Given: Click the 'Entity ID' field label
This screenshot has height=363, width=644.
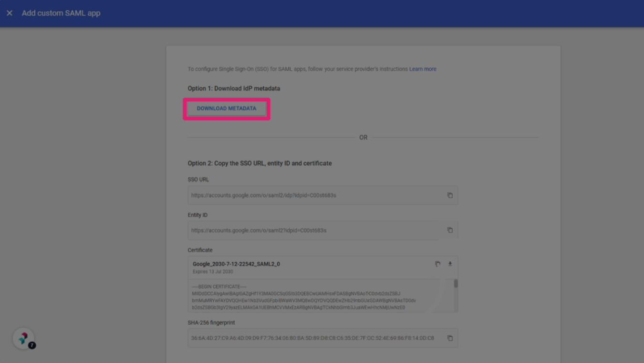Looking at the screenshot, I should [197, 215].
